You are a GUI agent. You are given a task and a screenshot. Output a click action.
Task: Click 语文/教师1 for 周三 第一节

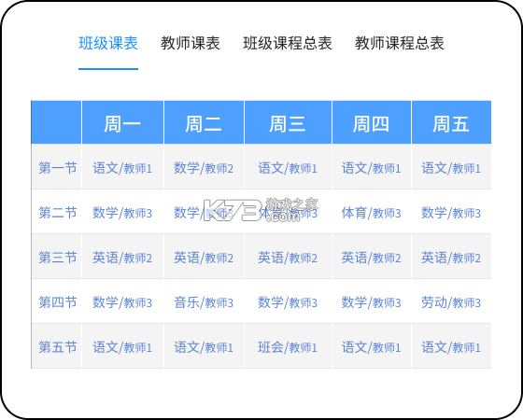coord(288,168)
